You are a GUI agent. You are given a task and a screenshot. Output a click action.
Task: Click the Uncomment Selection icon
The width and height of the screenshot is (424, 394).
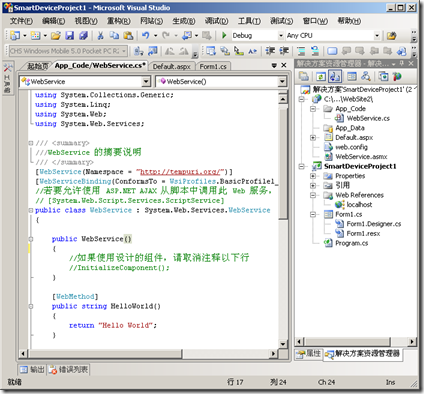pyautogui.click(x=315, y=51)
